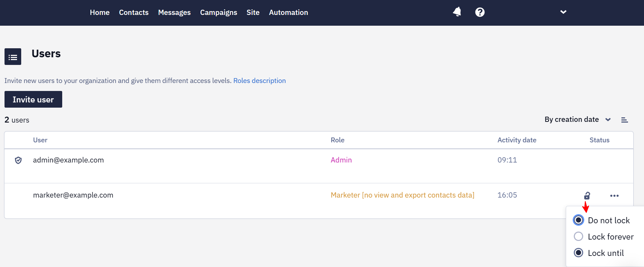Click the User column header
Image resolution: width=644 pixels, height=267 pixels.
[x=40, y=140]
